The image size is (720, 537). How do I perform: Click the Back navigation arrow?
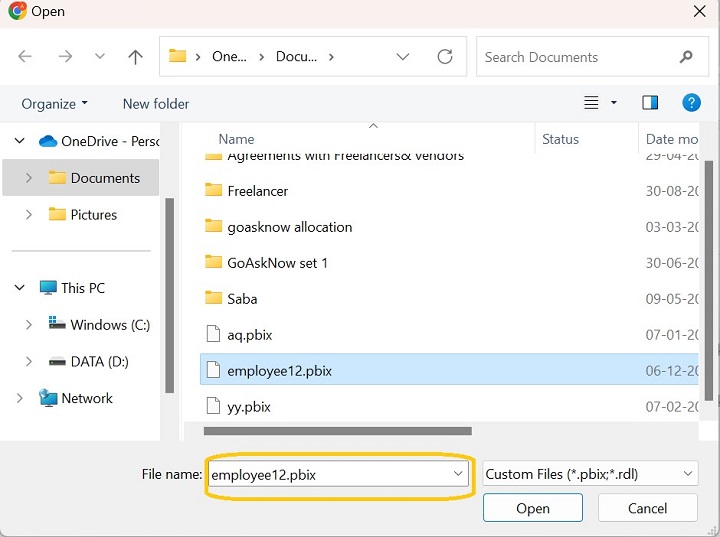26,57
